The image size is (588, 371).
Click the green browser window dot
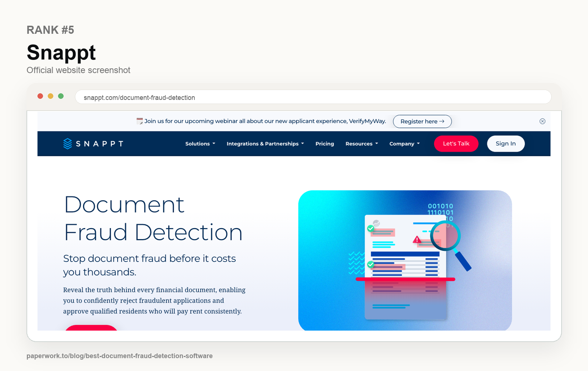tap(61, 96)
